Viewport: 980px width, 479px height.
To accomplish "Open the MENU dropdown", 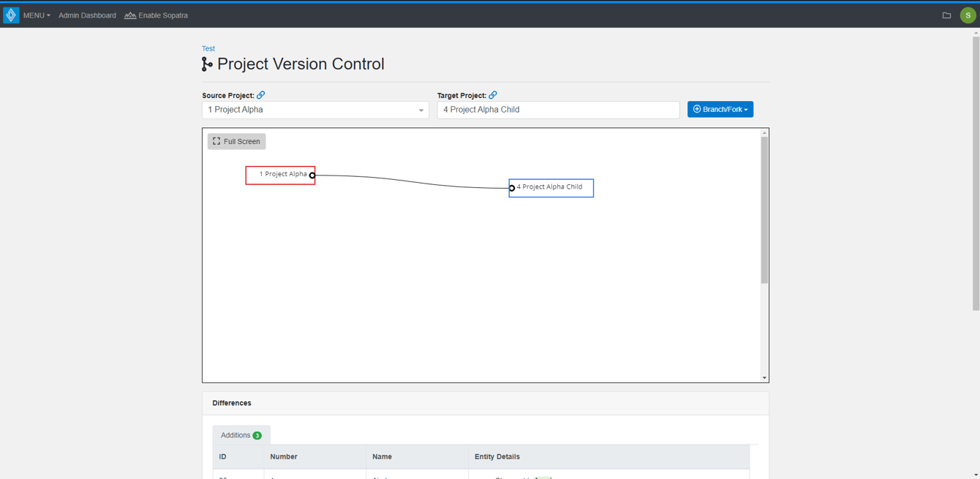I will coord(37,15).
